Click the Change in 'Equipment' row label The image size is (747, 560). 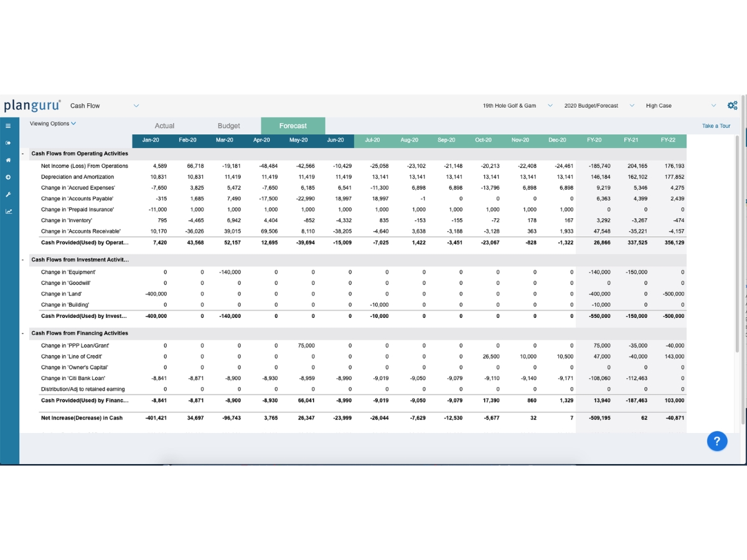click(68, 272)
